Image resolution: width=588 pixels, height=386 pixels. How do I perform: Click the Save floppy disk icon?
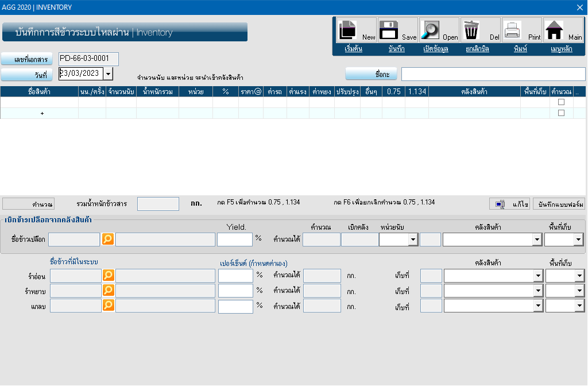389,29
